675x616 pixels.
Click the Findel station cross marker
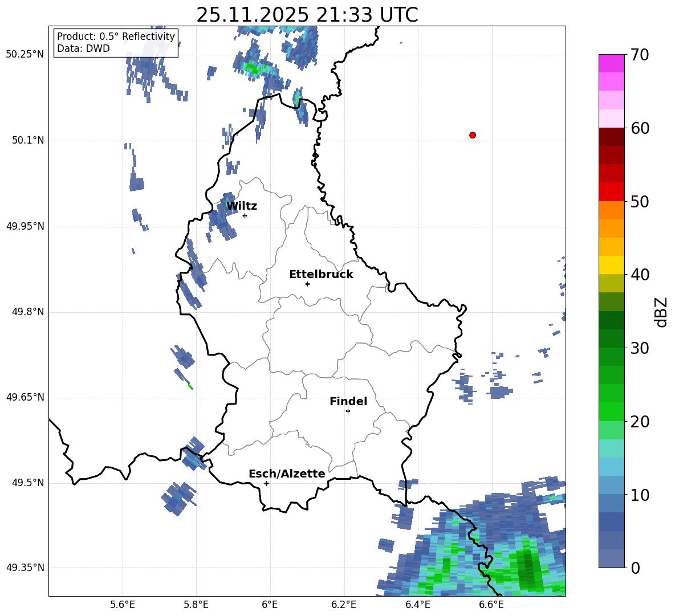tap(348, 411)
